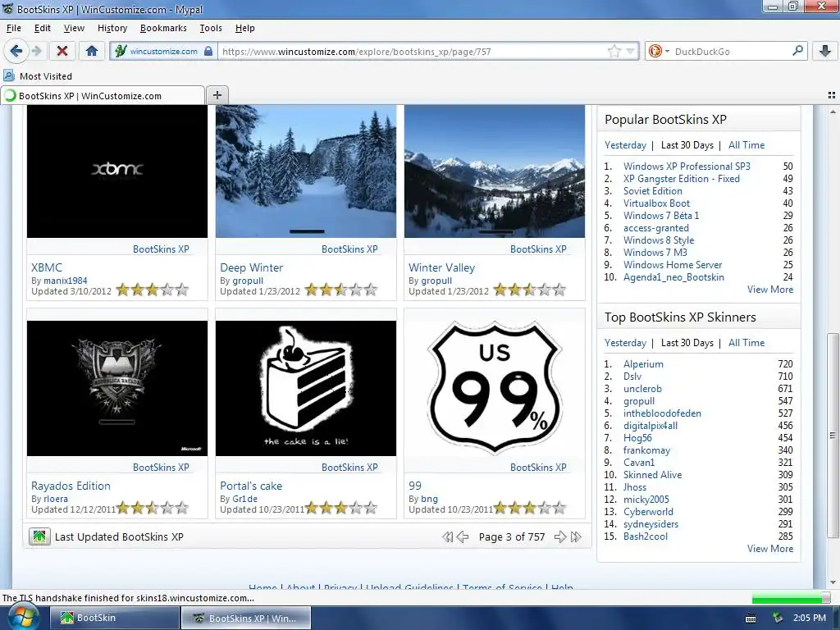Image resolution: width=840 pixels, height=630 pixels.
Task: Open the Bookmarks menu
Action: click(163, 28)
